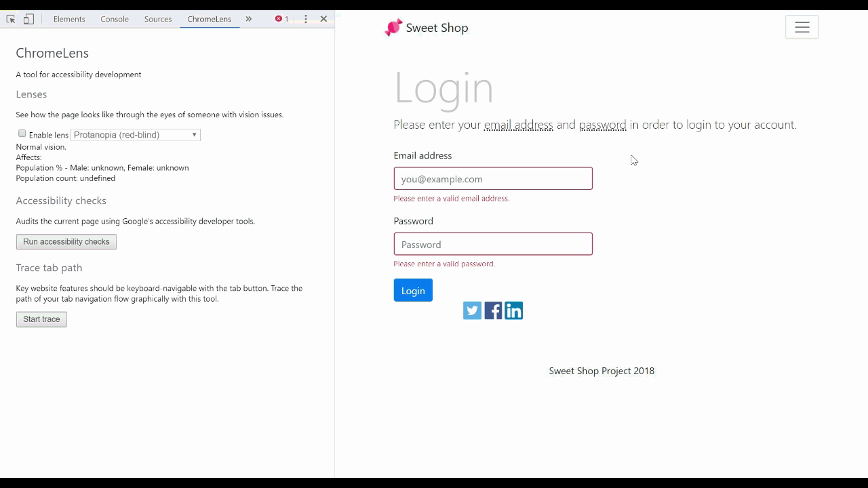Image resolution: width=868 pixels, height=488 pixels.
Task: Click the Sweet Shop candy logo
Action: pyautogui.click(x=393, y=27)
